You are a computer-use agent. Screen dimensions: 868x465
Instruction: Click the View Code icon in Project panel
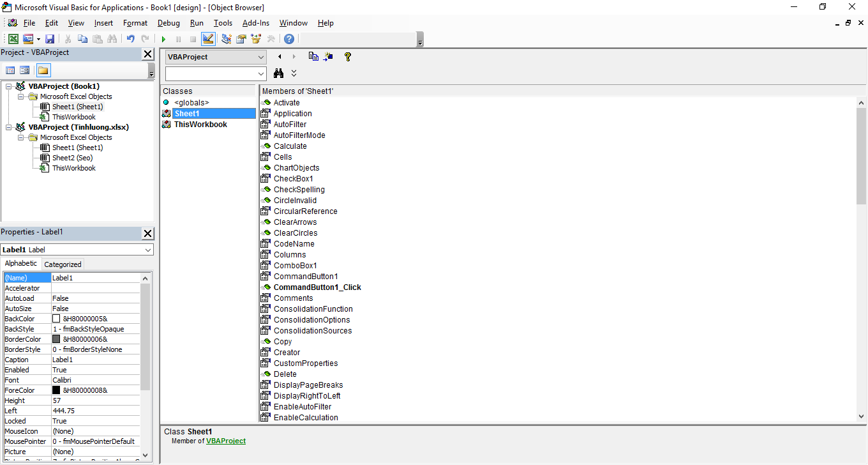coord(10,70)
